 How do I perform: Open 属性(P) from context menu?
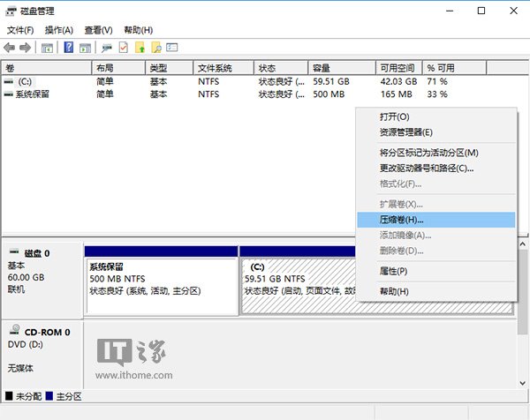pos(436,271)
